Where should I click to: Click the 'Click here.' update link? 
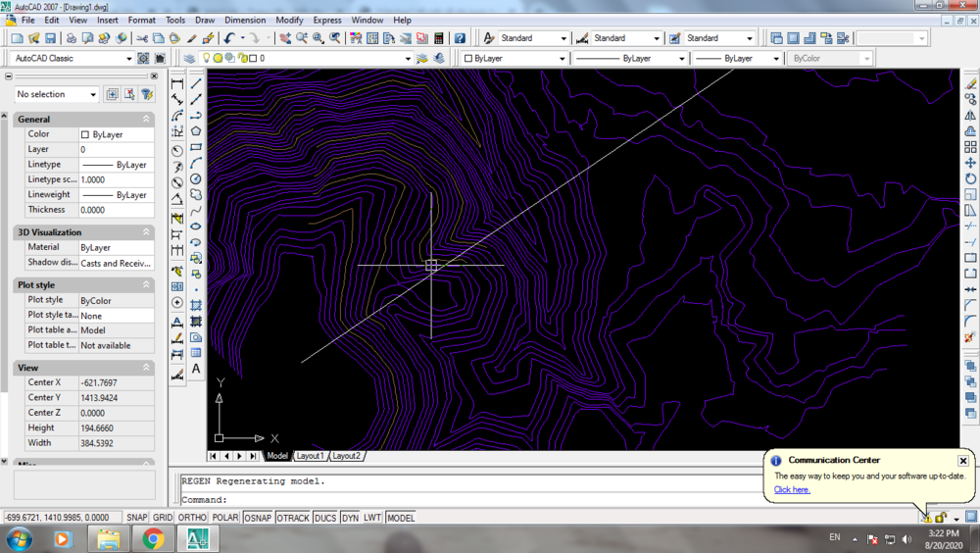[792, 489]
